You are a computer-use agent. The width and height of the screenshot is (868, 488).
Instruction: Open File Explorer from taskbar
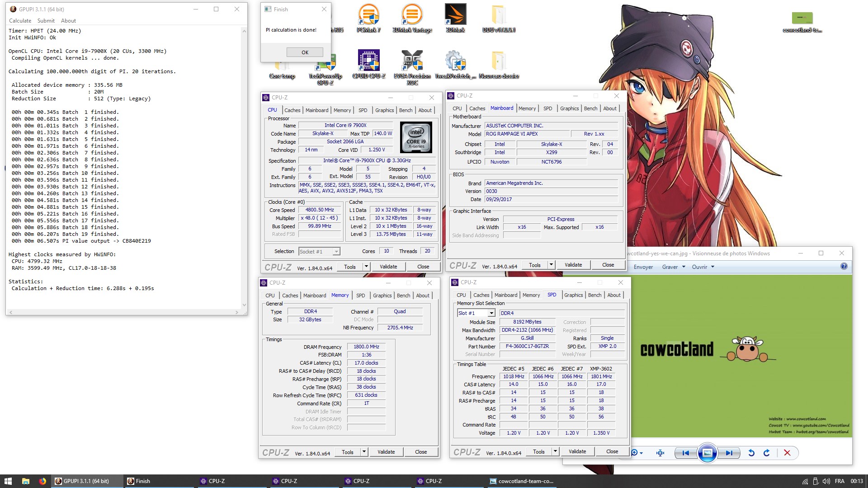pos(26,481)
